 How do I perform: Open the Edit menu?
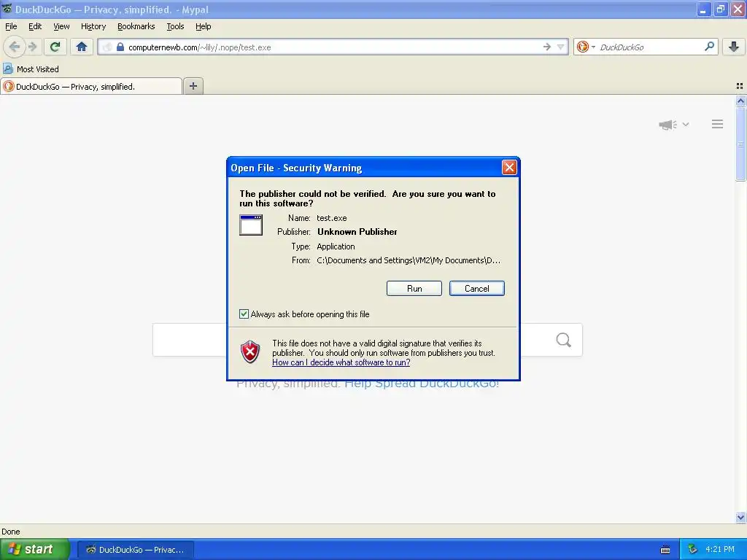(35, 26)
